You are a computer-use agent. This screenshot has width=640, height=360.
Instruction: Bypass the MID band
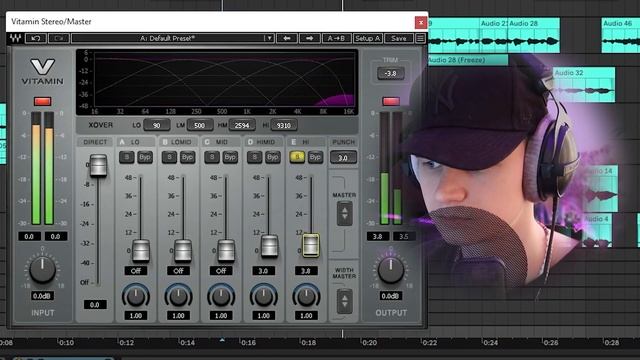(x=230, y=157)
